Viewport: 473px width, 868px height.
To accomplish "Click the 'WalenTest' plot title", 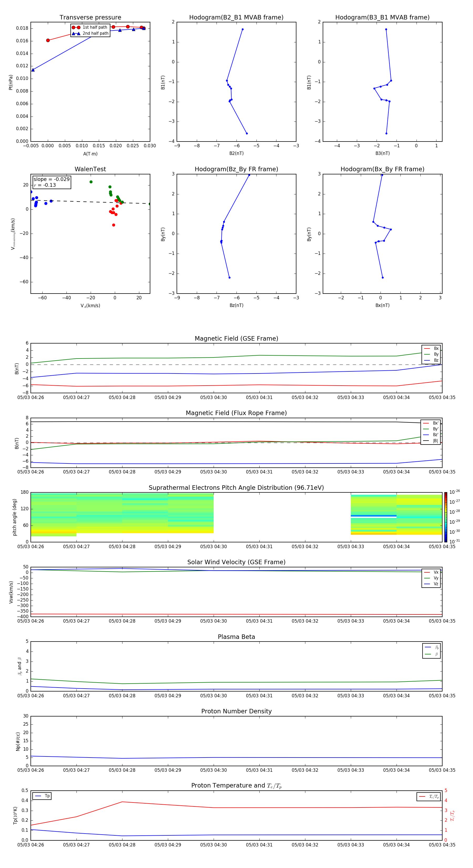I will tap(90, 169).
